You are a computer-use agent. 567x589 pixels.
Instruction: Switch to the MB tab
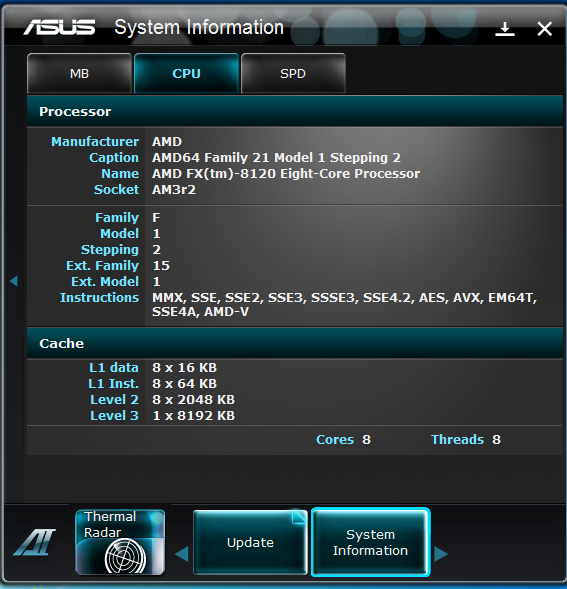[79, 73]
